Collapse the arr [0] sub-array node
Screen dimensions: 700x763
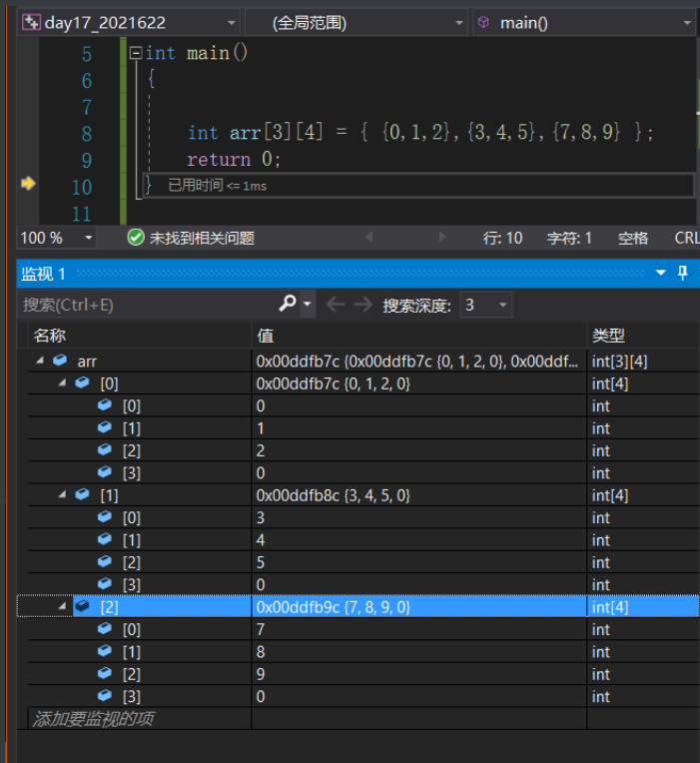[62, 382]
